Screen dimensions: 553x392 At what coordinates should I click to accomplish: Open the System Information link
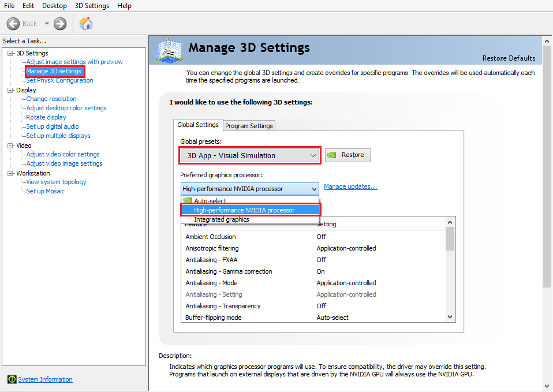[x=45, y=379]
